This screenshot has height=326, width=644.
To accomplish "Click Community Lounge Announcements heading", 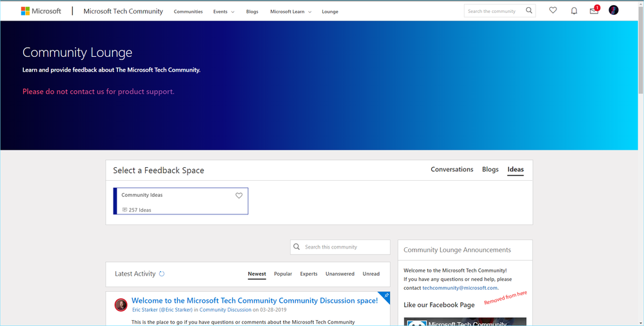I will pos(457,250).
